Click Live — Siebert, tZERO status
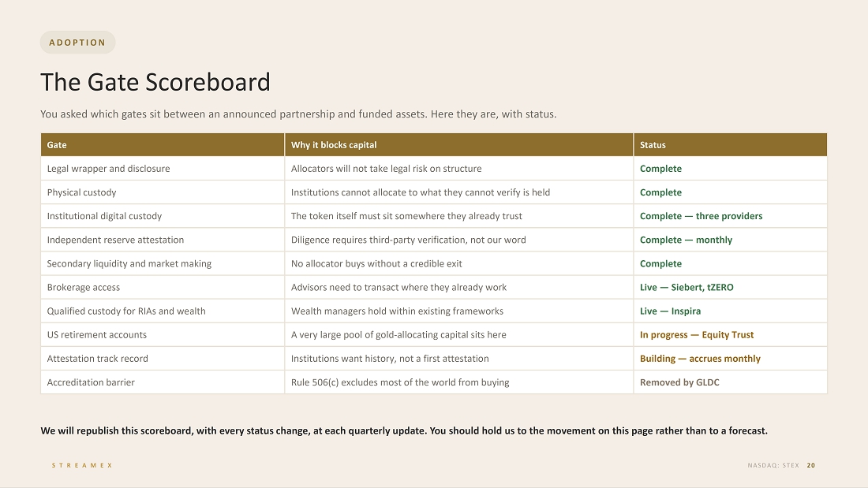Screen dimensions: 868x488 tap(687, 288)
